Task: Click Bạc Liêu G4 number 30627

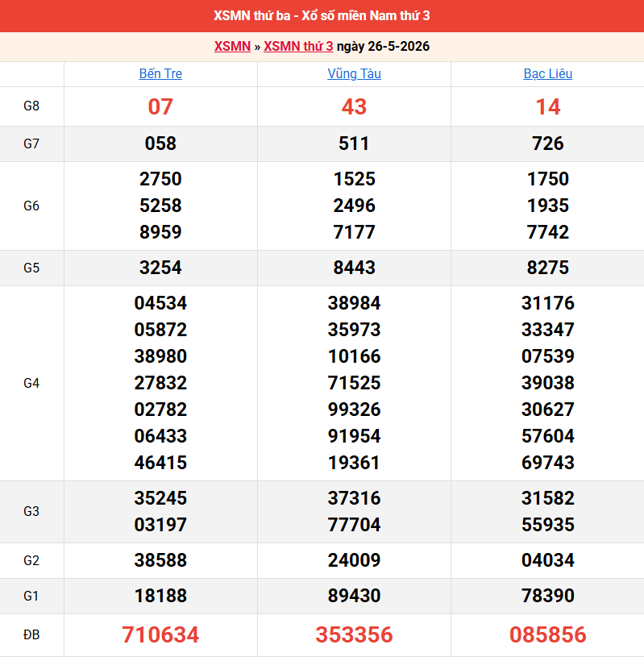Action: point(547,410)
